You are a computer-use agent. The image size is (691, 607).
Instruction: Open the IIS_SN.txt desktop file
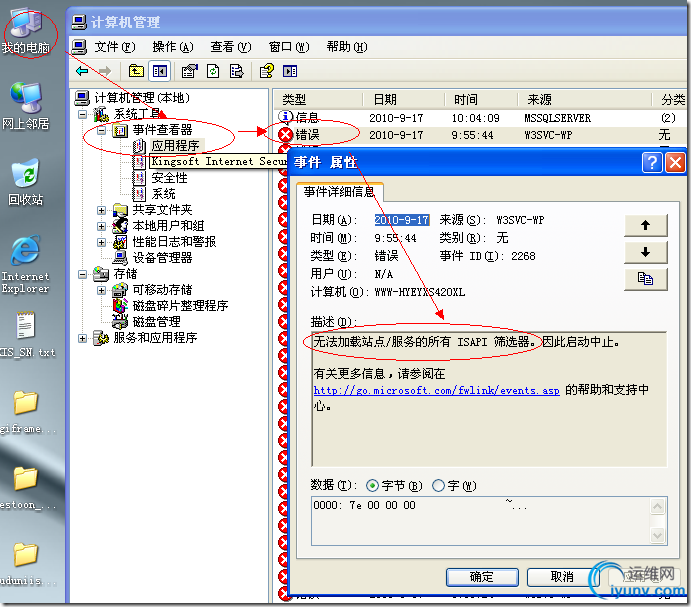(x=26, y=334)
